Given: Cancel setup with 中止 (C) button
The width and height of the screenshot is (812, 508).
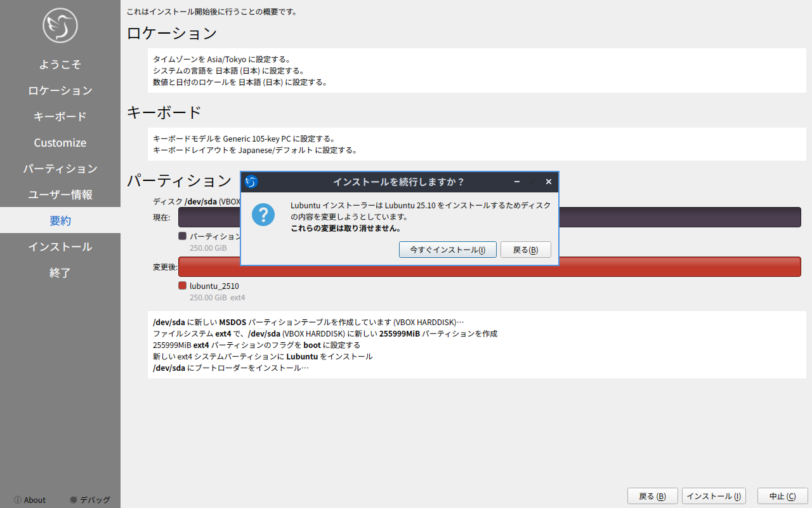Looking at the screenshot, I should pos(782,496).
